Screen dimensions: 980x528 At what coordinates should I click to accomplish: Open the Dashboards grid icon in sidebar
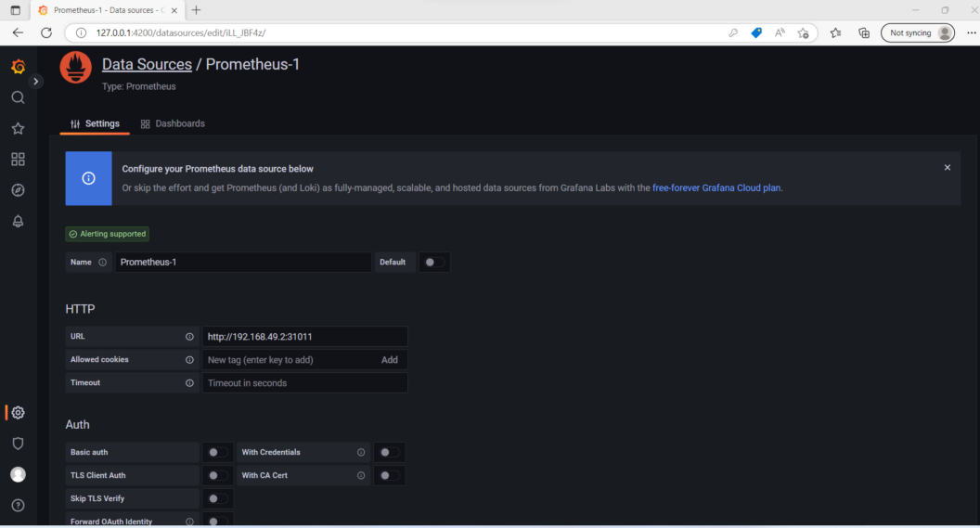click(x=18, y=160)
